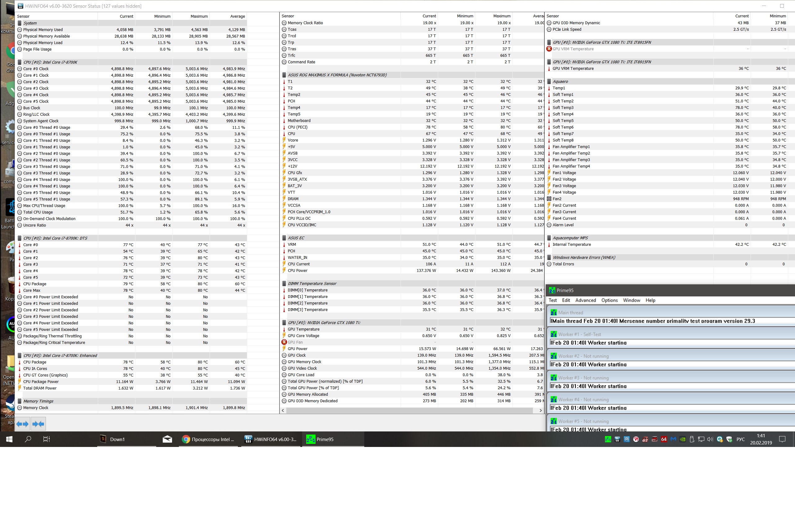The height and width of the screenshot is (532, 795).
Task: Open the ESET tray icon
Action: point(720,440)
